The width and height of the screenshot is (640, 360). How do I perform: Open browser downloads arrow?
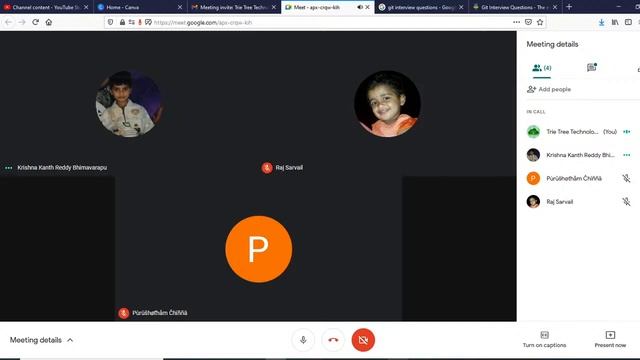(602, 22)
